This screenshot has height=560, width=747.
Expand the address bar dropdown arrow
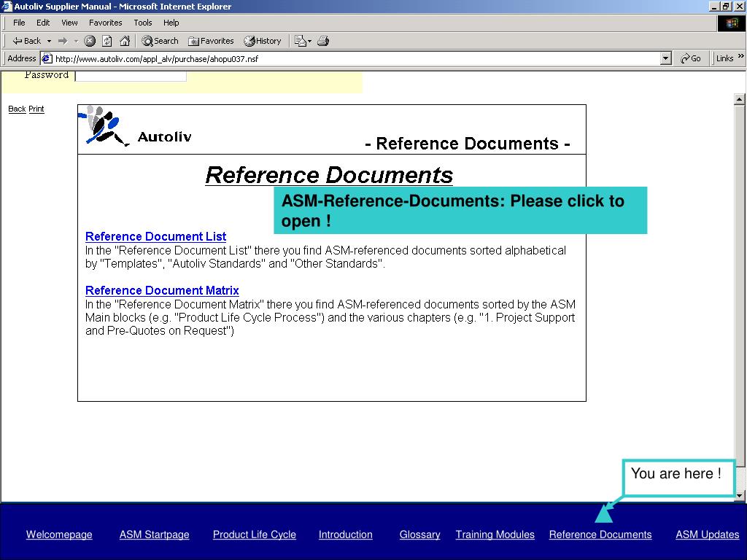666,58
